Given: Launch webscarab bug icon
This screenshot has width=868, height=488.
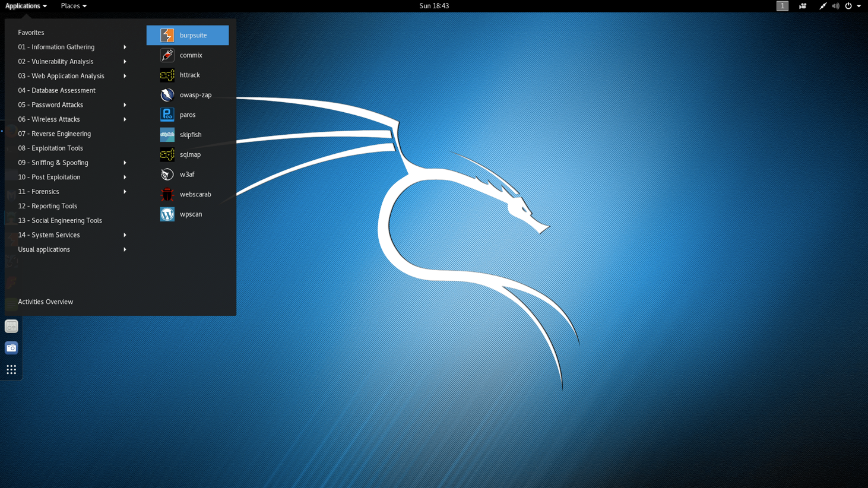Looking at the screenshot, I should click(x=167, y=194).
